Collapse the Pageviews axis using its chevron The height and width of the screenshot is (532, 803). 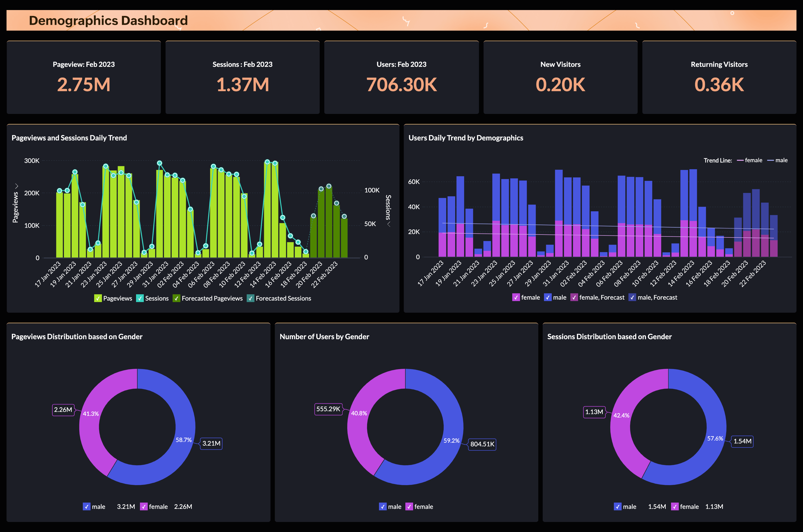tap(16, 186)
